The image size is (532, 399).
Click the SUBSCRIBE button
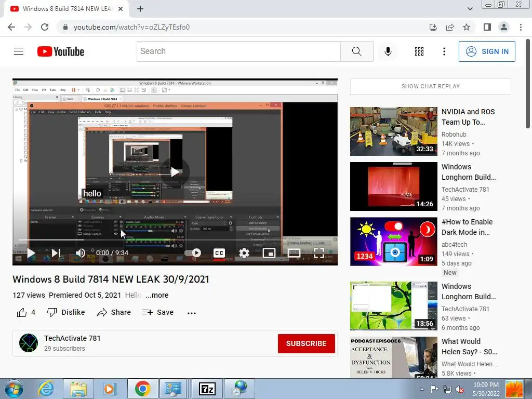coord(306,343)
